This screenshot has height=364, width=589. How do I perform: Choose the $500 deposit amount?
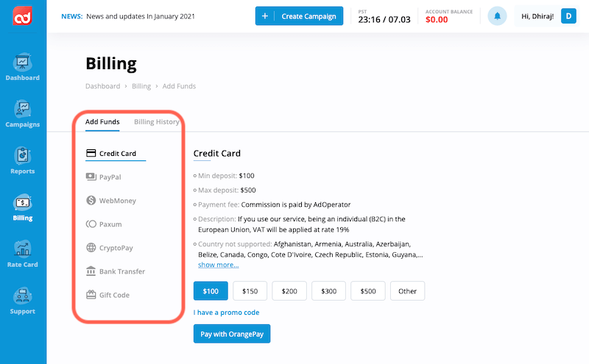tap(368, 290)
